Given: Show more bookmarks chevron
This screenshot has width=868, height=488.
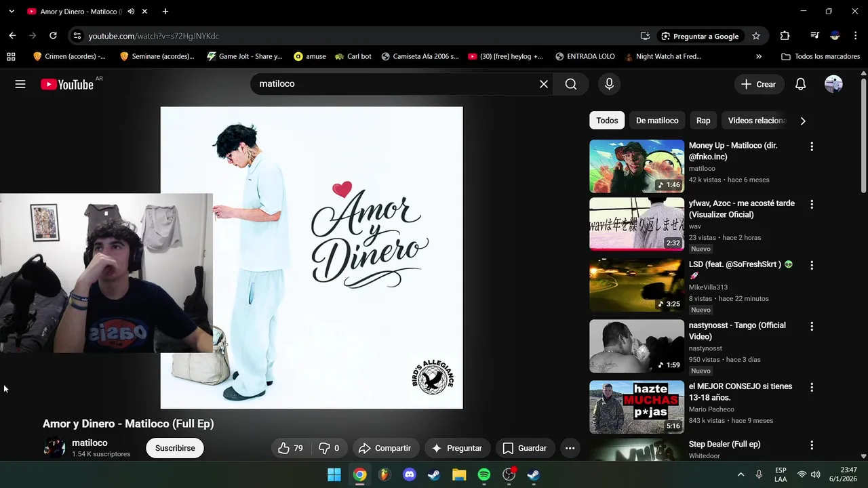Looking at the screenshot, I should pos(759,56).
